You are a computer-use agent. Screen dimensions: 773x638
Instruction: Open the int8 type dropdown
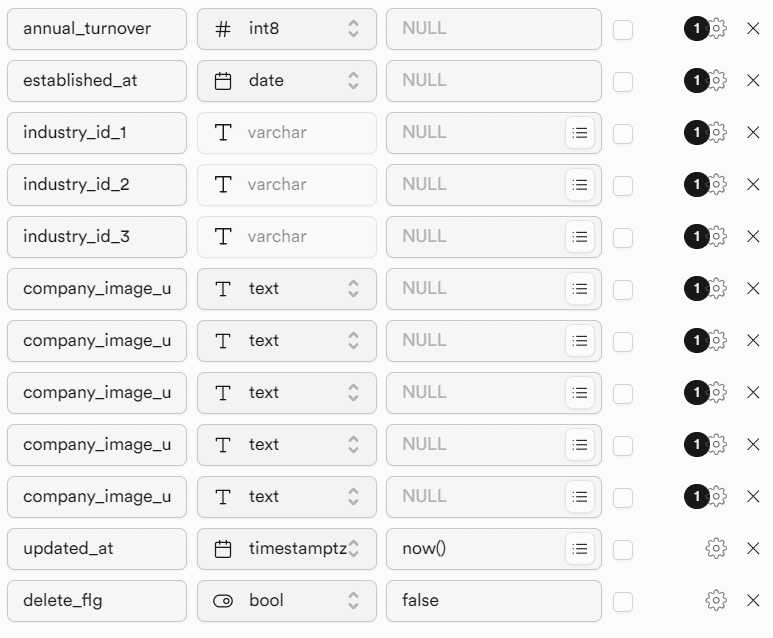[287, 29]
